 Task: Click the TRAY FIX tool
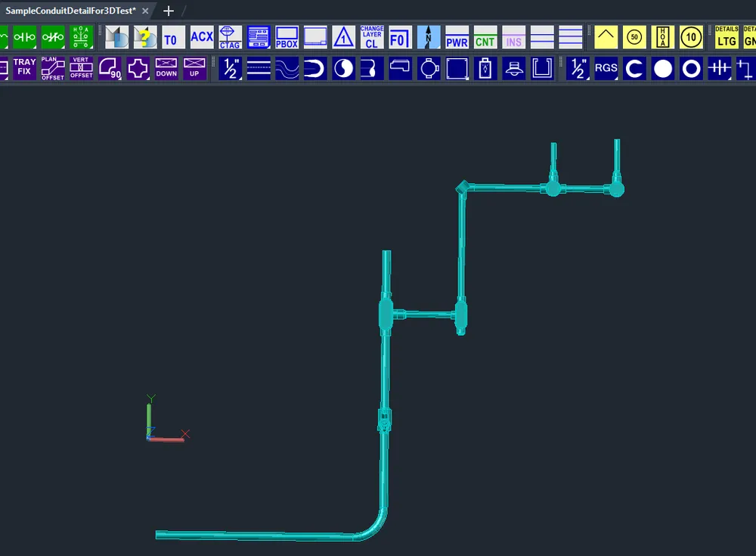[x=25, y=68]
